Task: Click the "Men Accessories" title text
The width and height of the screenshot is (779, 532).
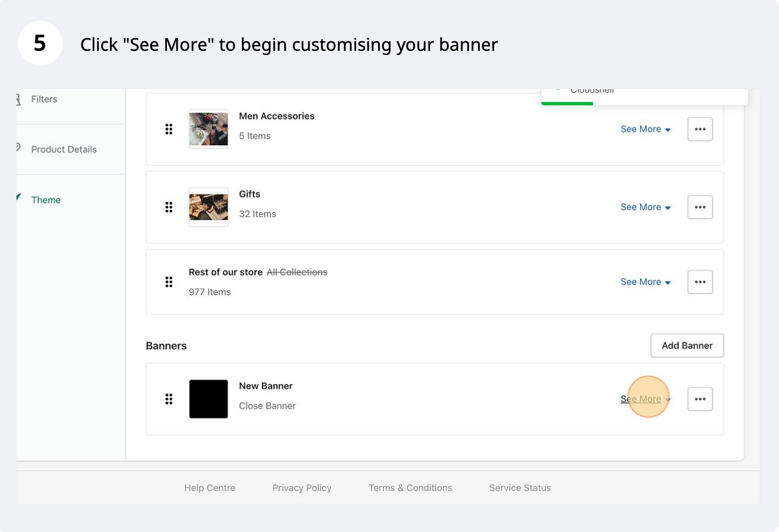Action: tap(276, 116)
